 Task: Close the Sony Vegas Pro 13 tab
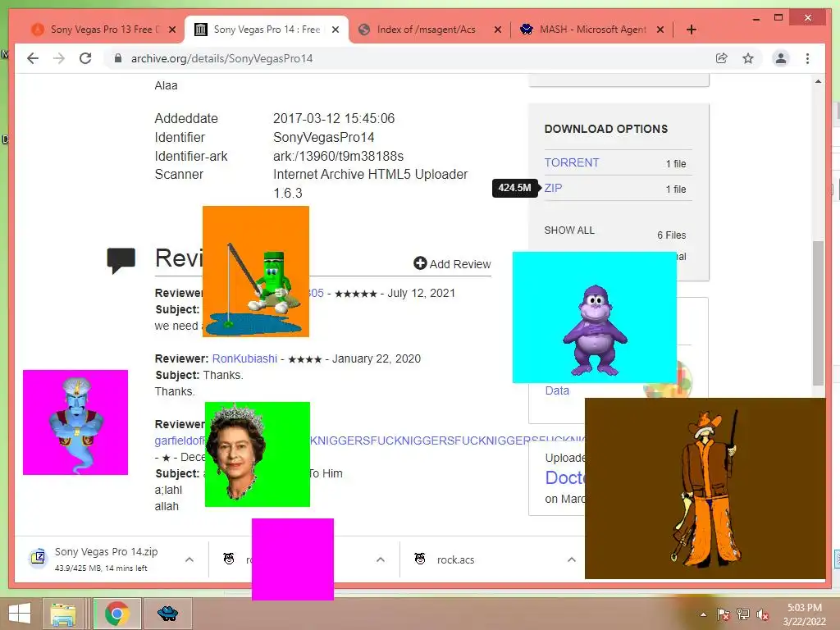click(x=172, y=30)
